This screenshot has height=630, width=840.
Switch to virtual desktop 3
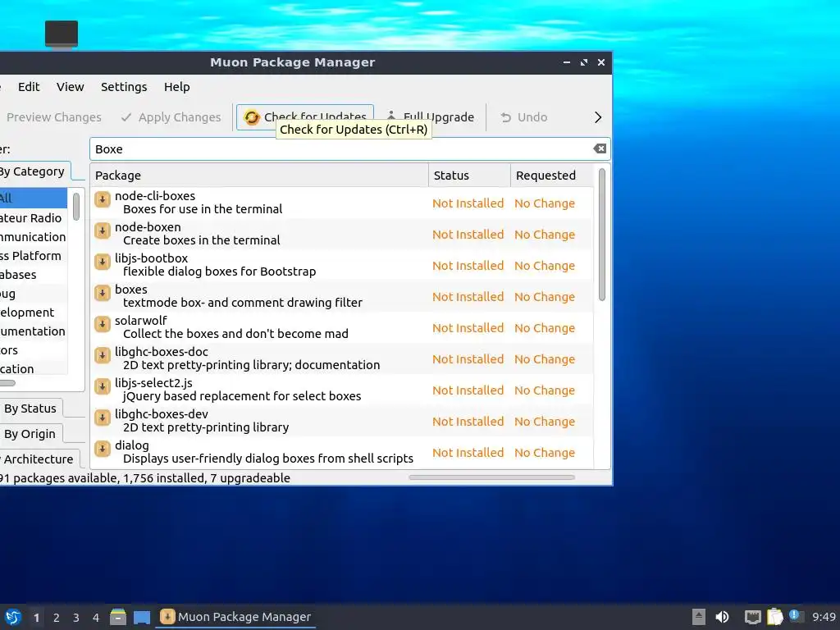76,618
